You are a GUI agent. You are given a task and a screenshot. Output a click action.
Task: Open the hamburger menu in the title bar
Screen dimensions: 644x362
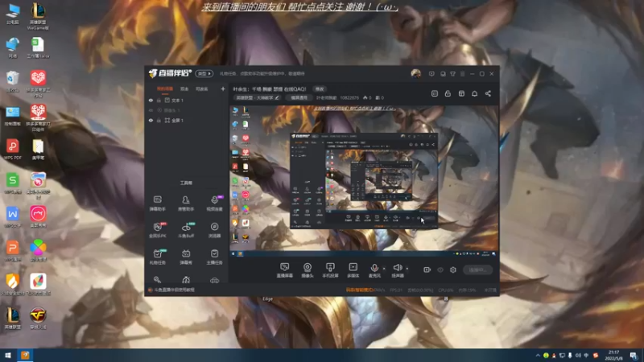pyautogui.click(x=462, y=74)
